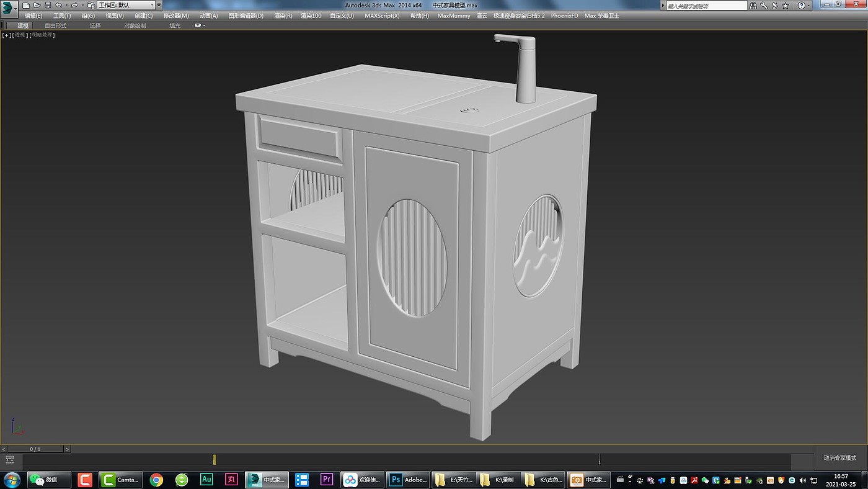Open the 工作区 workspace dropdown
This screenshot has width=868, height=489.
pyautogui.click(x=125, y=5)
